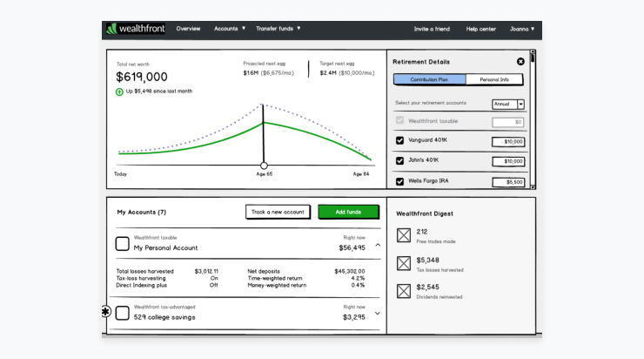Click the retirement age slider handle
Image resolution: width=644 pixels, height=359 pixels.
pyautogui.click(x=264, y=166)
